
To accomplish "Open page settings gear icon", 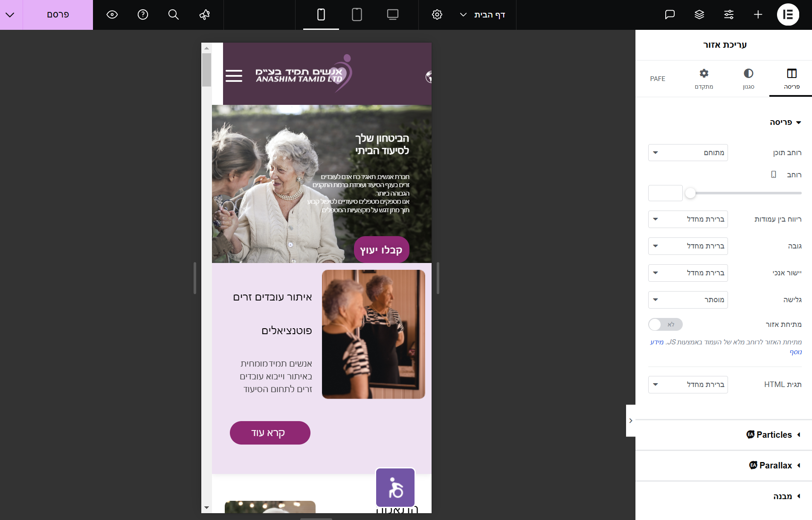I will [437, 14].
